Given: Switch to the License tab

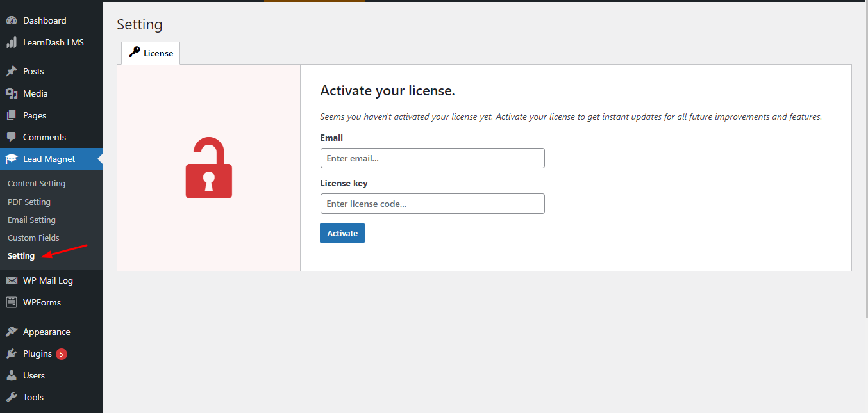Looking at the screenshot, I should point(151,53).
